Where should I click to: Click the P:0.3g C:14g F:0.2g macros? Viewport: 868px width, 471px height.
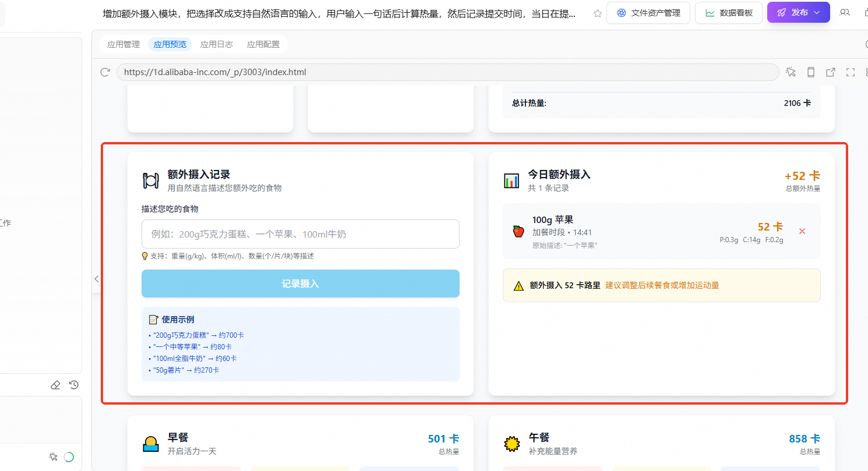click(751, 239)
